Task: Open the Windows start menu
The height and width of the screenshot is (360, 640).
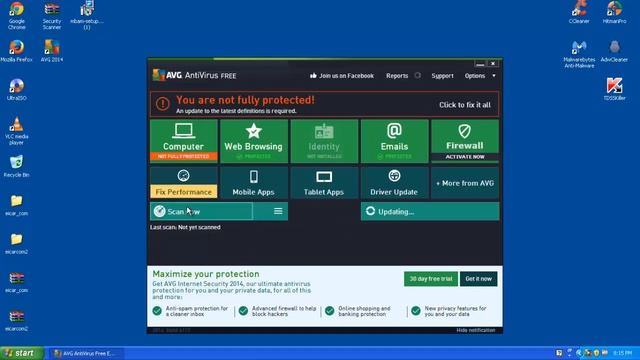Action: click(21, 353)
